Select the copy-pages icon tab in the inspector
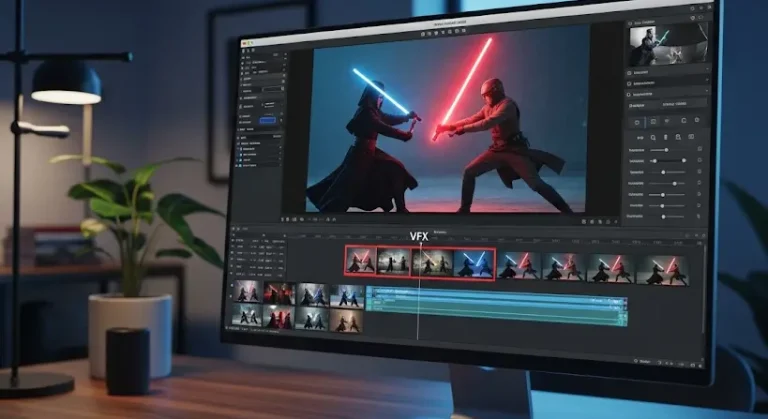The image size is (768, 419). click(683, 121)
